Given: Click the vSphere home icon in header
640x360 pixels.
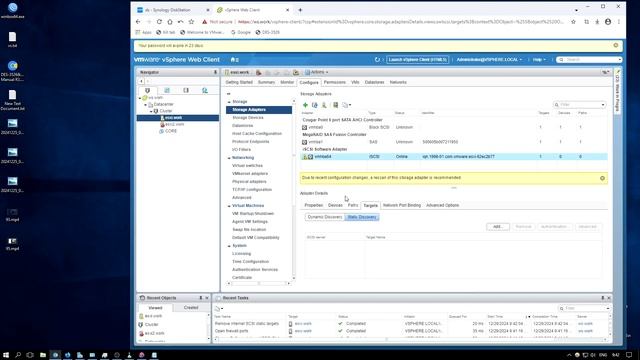Looking at the screenshot, I should [x=234, y=60].
